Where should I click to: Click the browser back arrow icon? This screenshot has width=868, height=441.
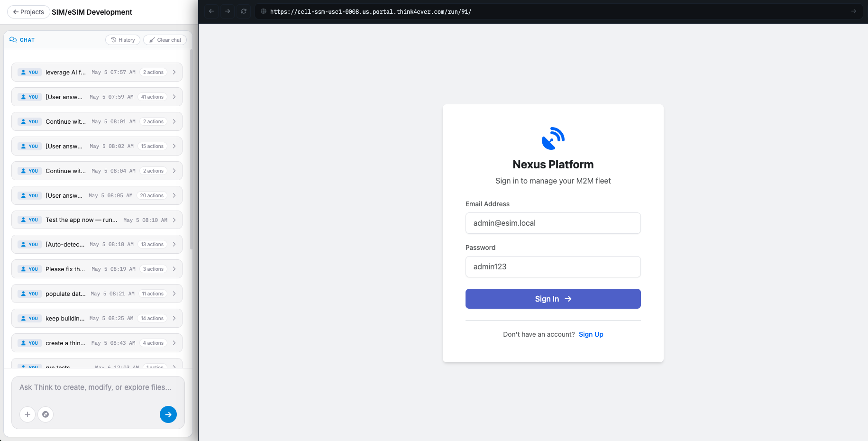point(211,11)
